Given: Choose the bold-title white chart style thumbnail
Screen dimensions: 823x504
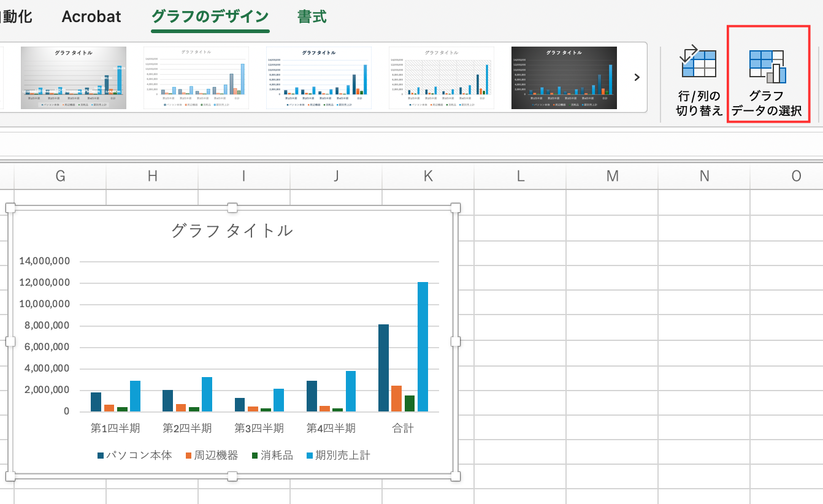Looking at the screenshot, I should 318,78.
